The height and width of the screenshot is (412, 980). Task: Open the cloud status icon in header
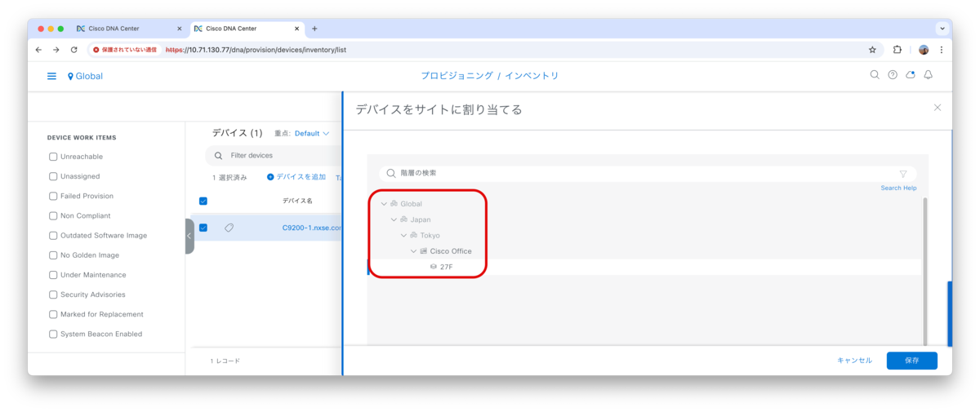tap(911, 75)
